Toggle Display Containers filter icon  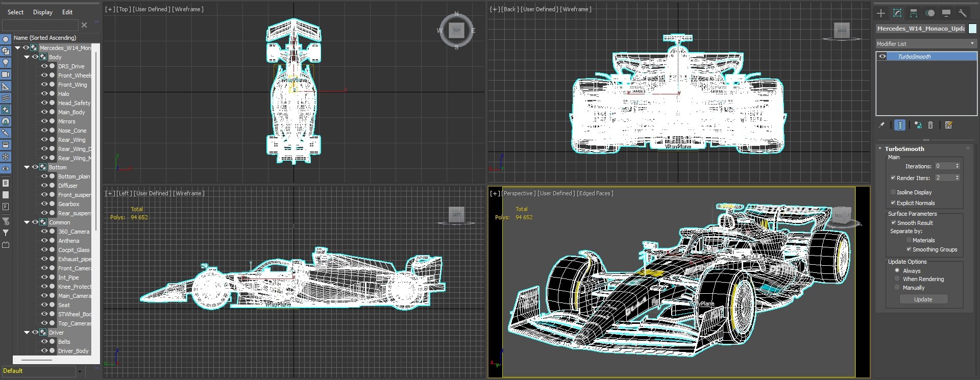(x=6, y=145)
